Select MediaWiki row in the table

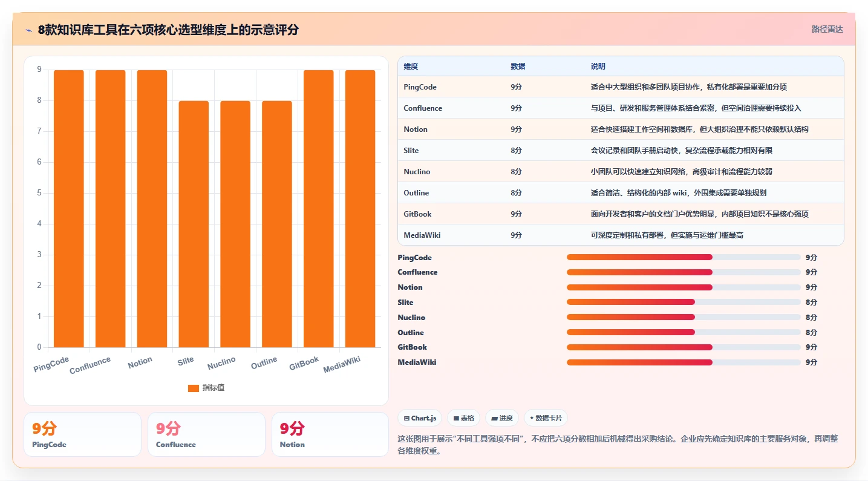point(621,235)
